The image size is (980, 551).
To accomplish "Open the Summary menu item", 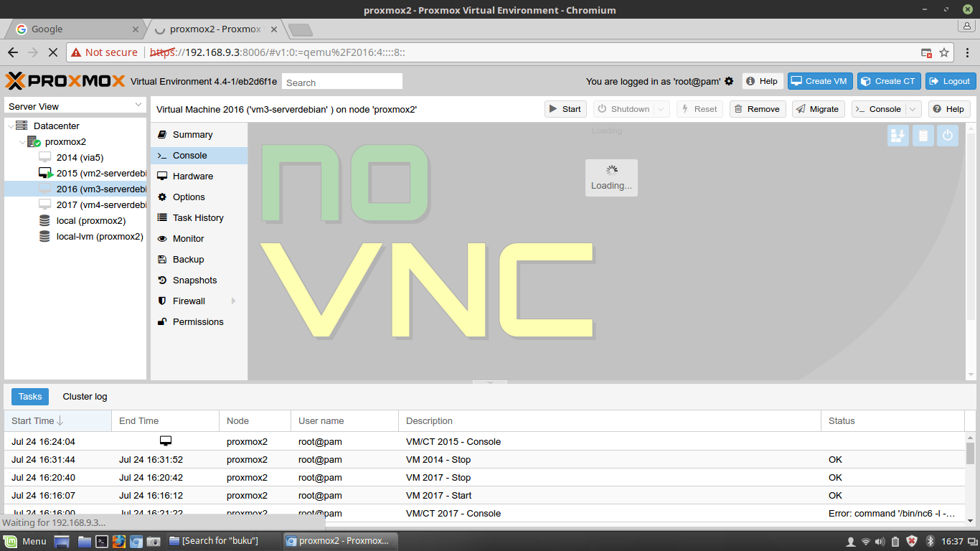I will tap(199, 135).
